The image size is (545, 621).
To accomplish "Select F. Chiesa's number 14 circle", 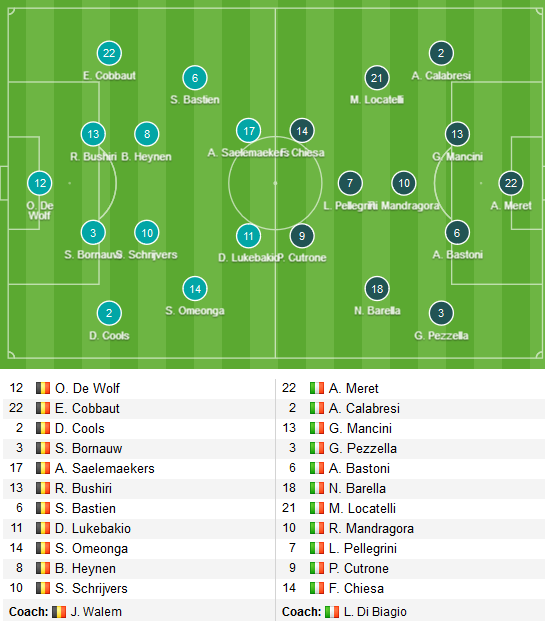I will (302, 131).
